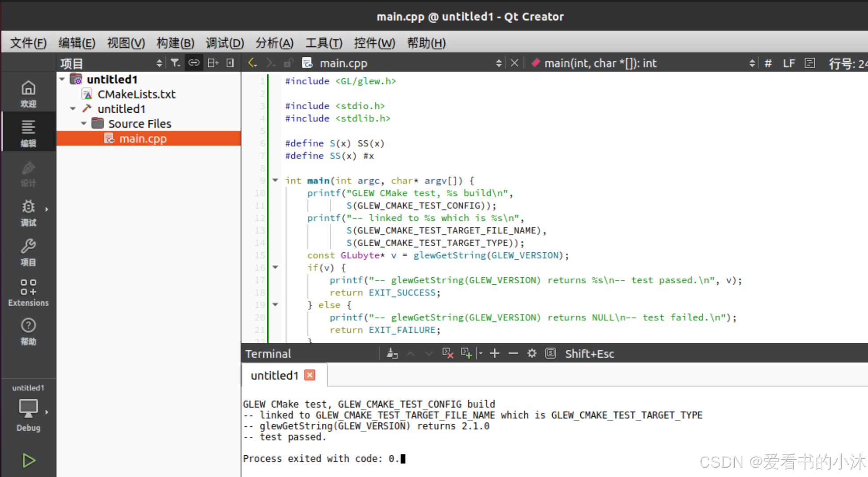Go to next item in Terminal pane
The image size is (868, 477).
(x=428, y=354)
